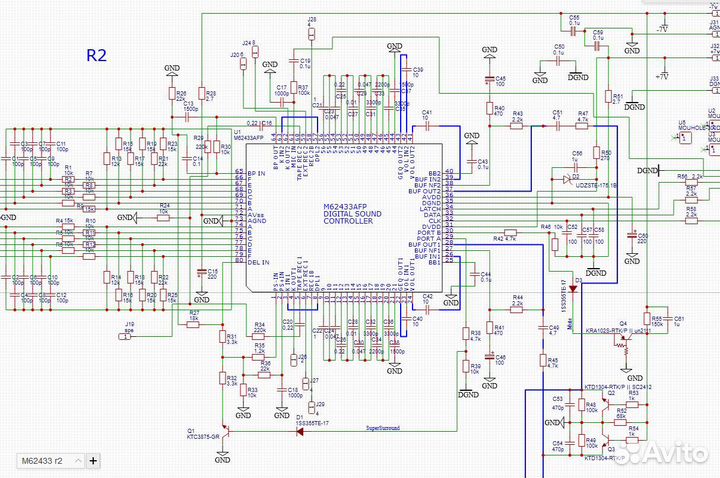Expand the sheet tab chevron arrow
The height and width of the screenshot is (478, 720).
click(x=77, y=461)
